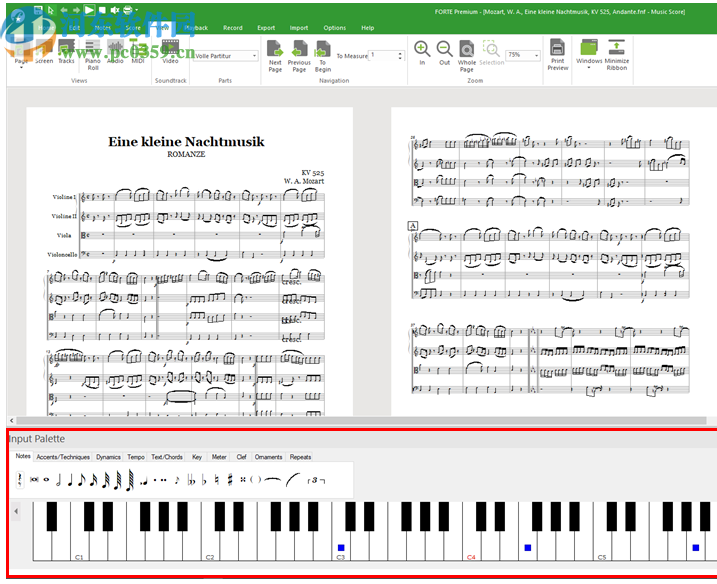717x584 pixels.
Task: Open the Options ribbon tab
Action: tap(335, 28)
